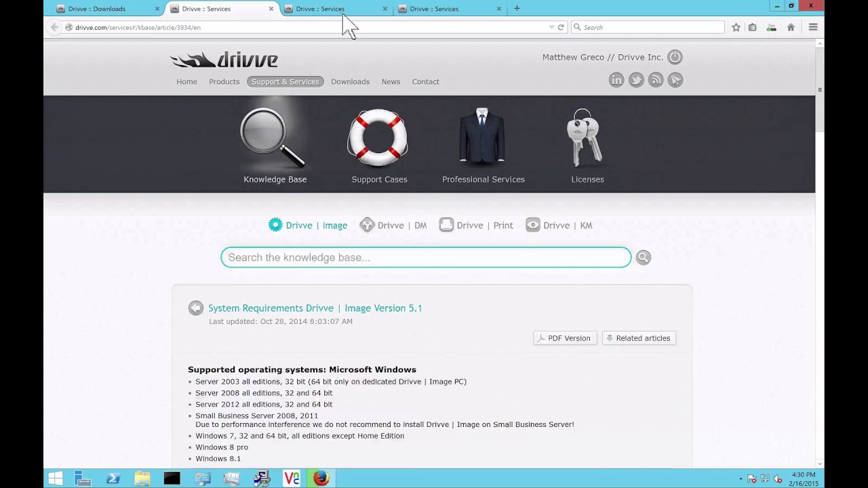Open a new browser tab with plus
Screen dimensions: 868x488
(517, 9)
